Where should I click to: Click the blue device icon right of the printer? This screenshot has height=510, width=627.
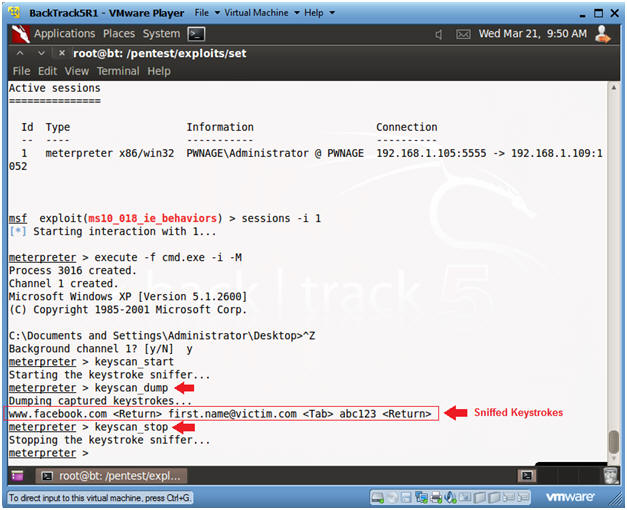[x=450, y=497]
